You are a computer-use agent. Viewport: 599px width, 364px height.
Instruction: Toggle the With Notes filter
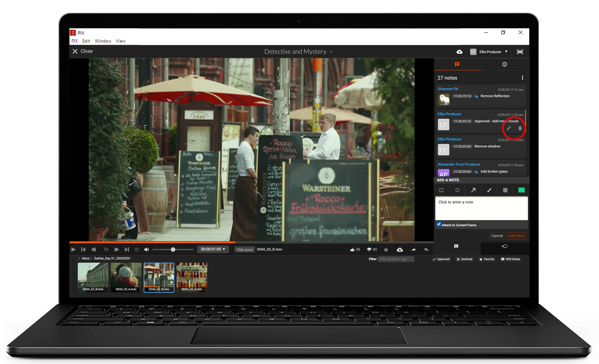(510, 259)
